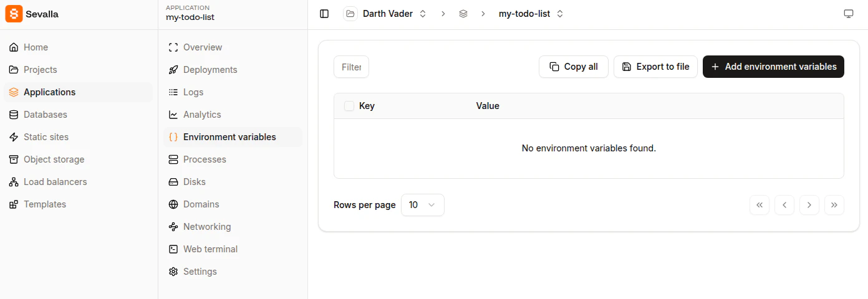Screen dimensions: 868x299
Task: Click the Sevalla logo icon
Action: pos(14,14)
